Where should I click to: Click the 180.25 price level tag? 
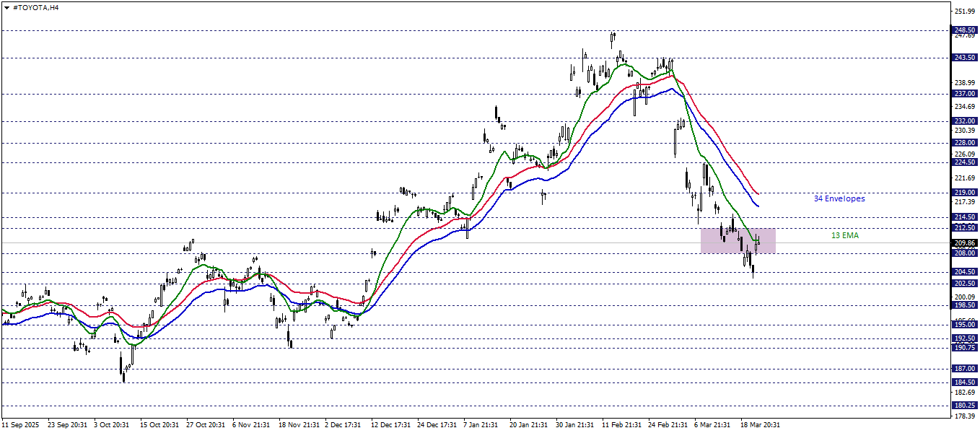tap(964, 406)
